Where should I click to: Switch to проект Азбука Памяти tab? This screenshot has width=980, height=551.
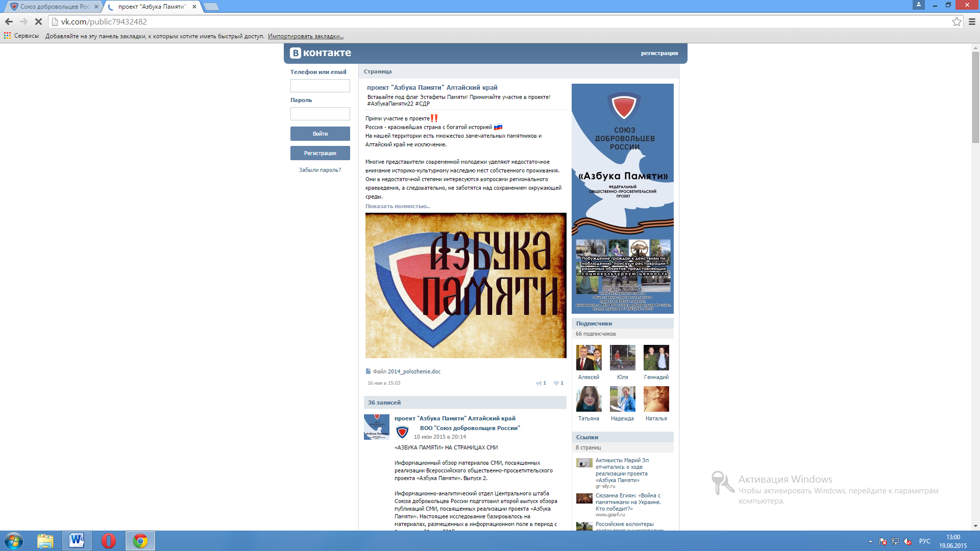point(152,7)
